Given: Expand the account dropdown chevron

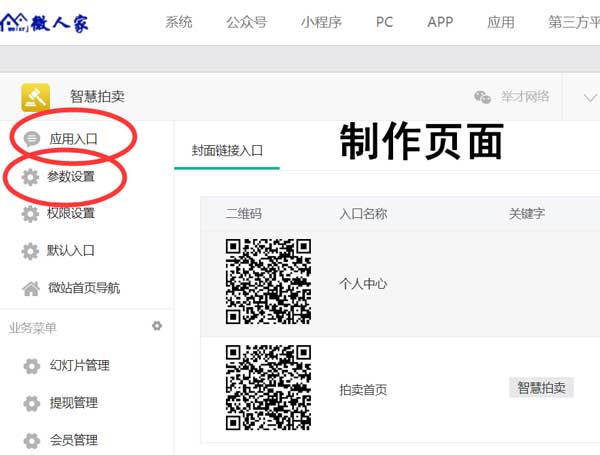Looking at the screenshot, I should pos(590,97).
